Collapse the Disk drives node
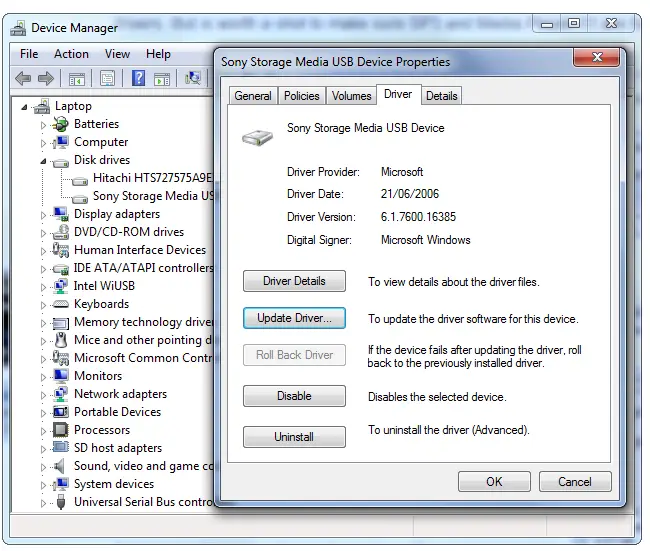 (43, 161)
